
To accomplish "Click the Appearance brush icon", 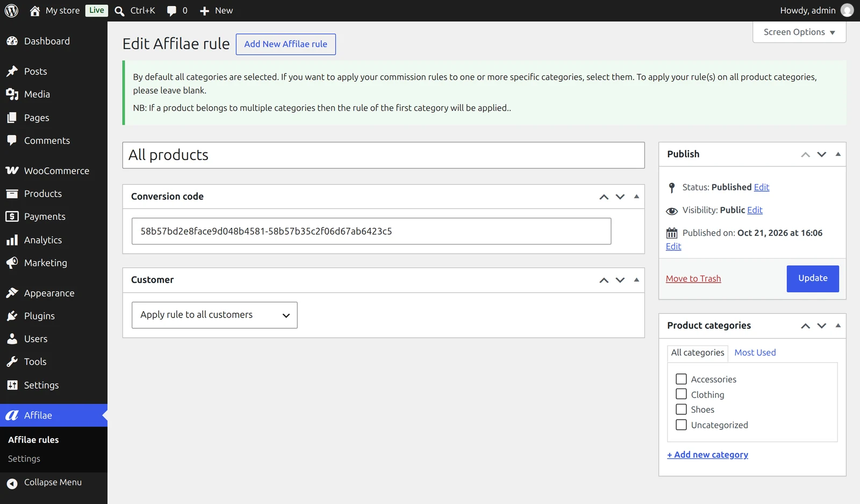I will pyautogui.click(x=12, y=293).
